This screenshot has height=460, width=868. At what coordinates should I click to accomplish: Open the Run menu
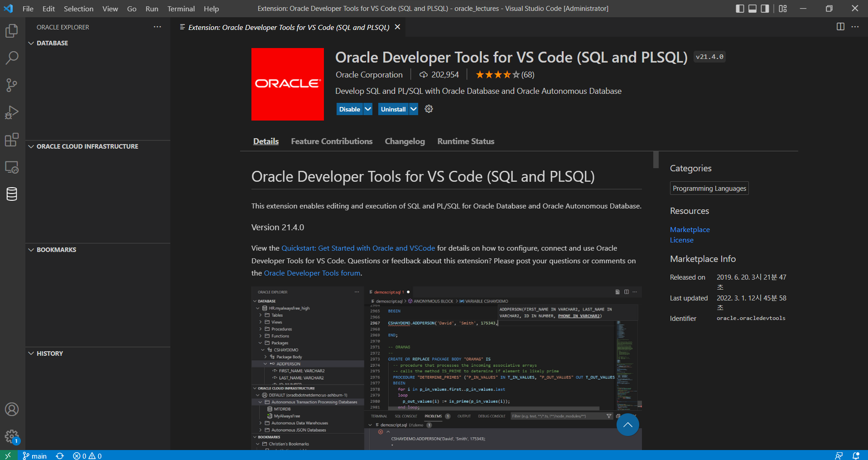[x=152, y=9]
